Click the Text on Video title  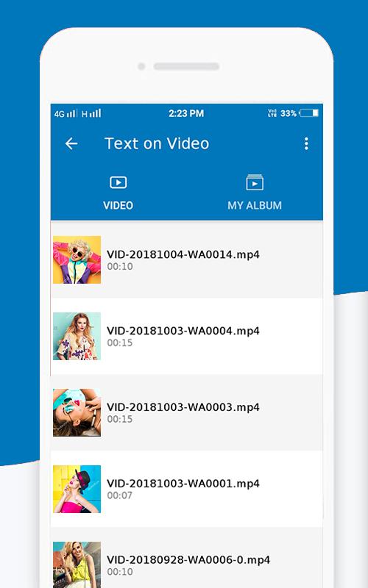point(157,143)
